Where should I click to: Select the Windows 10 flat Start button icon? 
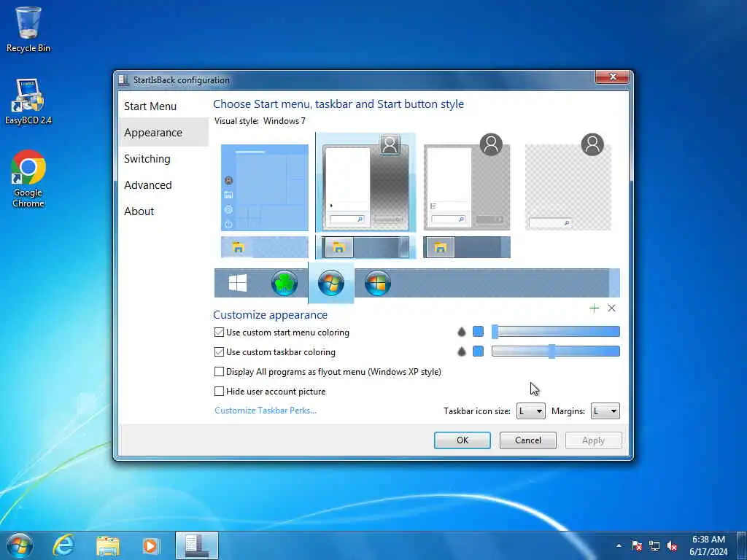coord(238,284)
